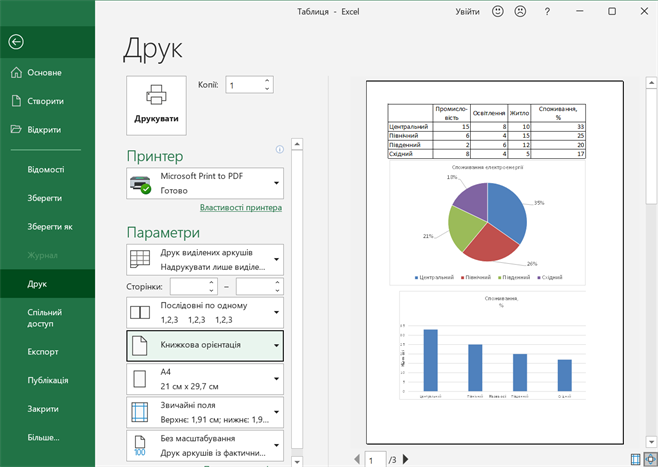Click the Друкувати printer button

[x=157, y=104]
